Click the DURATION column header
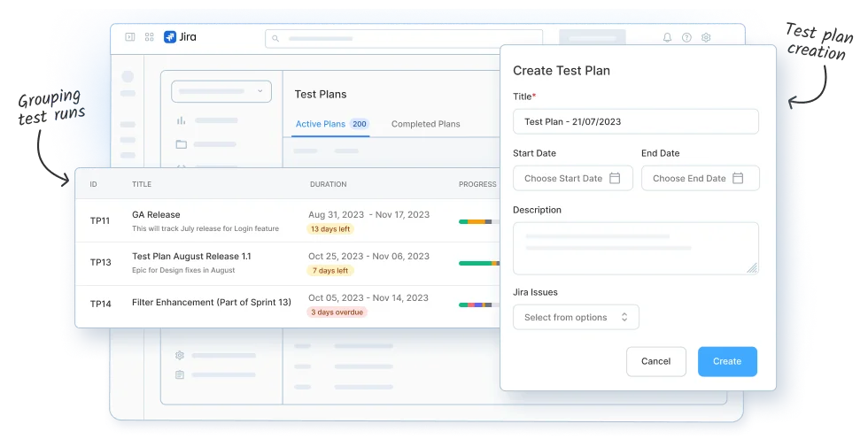 pyautogui.click(x=329, y=184)
